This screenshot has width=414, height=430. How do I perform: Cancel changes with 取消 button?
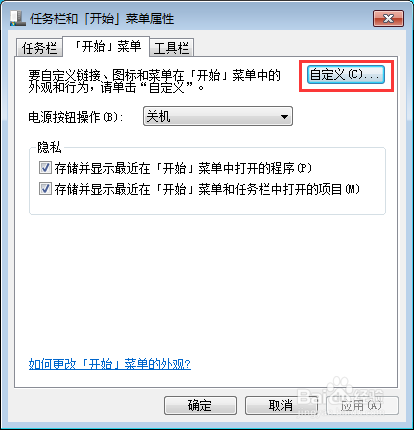tap(281, 405)
